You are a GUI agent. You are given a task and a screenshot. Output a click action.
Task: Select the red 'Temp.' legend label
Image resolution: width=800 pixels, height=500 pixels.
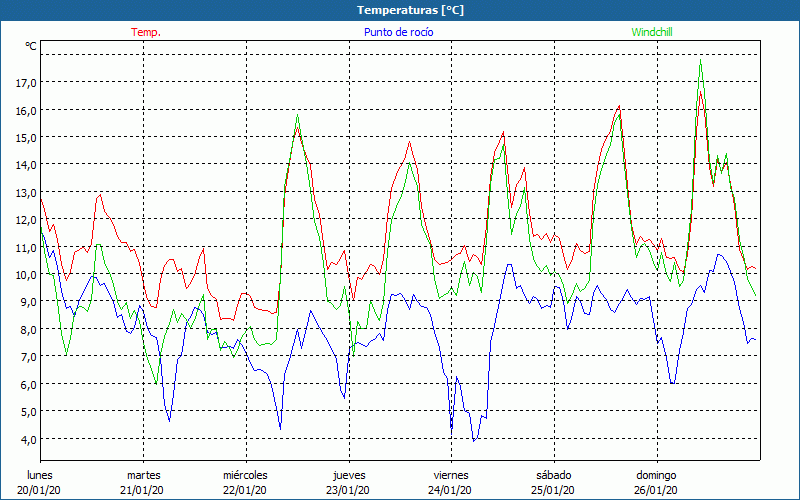(x=146, y=32)
